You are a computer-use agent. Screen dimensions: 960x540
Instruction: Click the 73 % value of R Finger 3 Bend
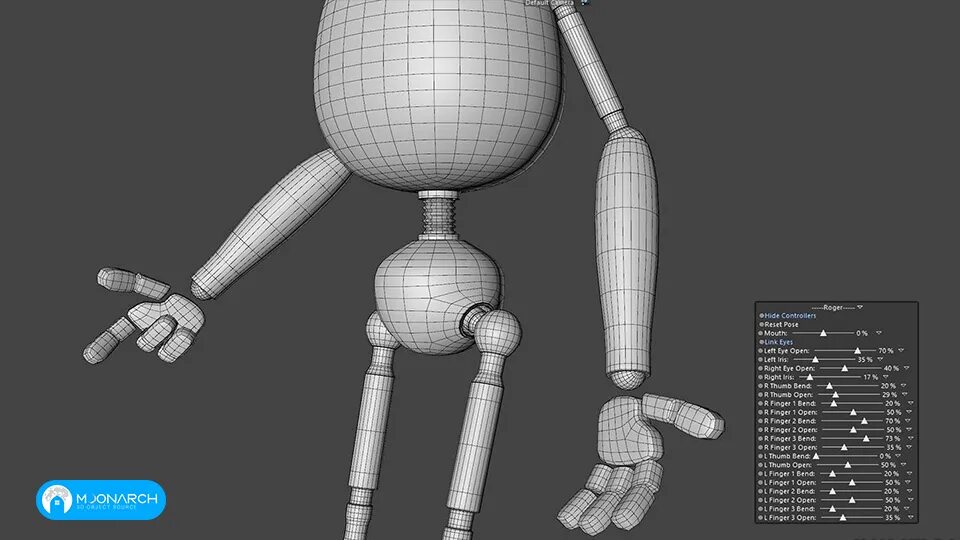point(893,438)
